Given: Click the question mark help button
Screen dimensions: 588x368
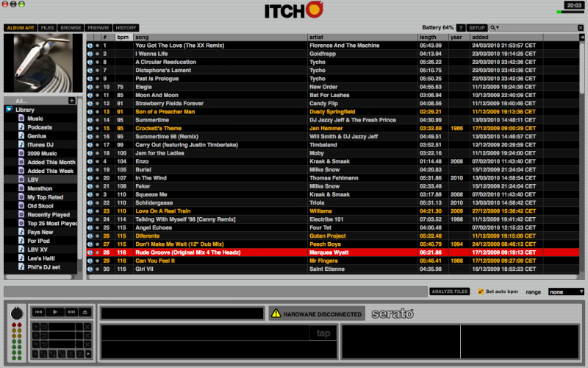Looking at the screenshot, I should coord(461,28).
